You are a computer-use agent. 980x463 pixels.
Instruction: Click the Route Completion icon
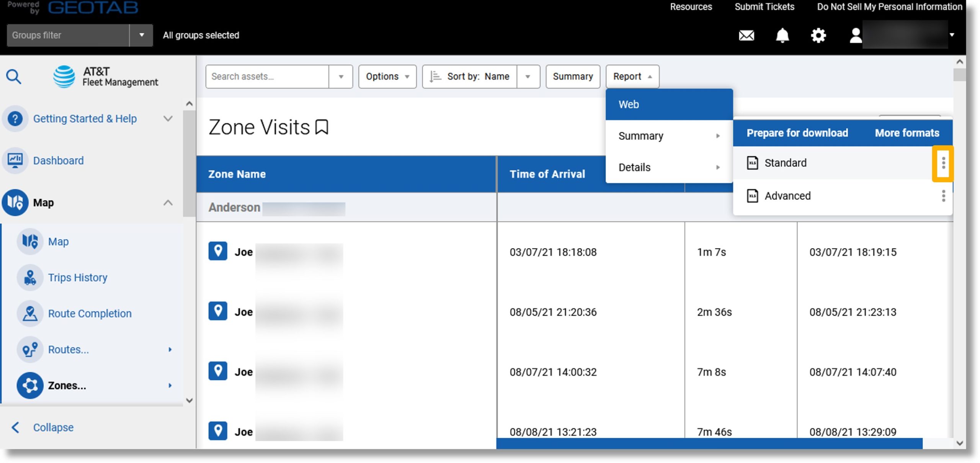[30, 314]
